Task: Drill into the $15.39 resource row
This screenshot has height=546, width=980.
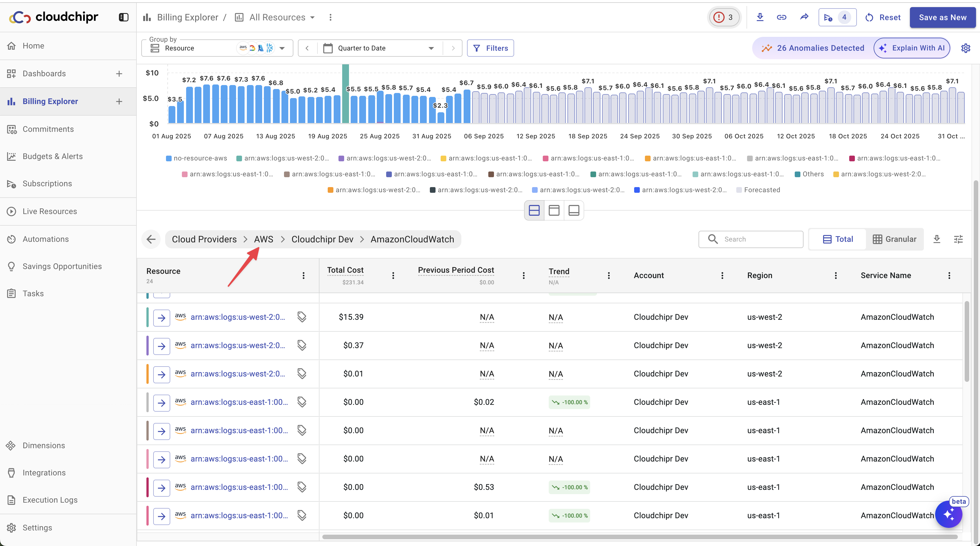Action: click(x=162, y=318)
